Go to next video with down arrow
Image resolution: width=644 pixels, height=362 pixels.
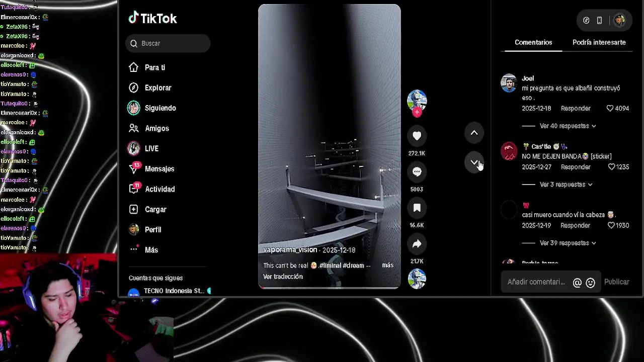click(x=474, y=162)
